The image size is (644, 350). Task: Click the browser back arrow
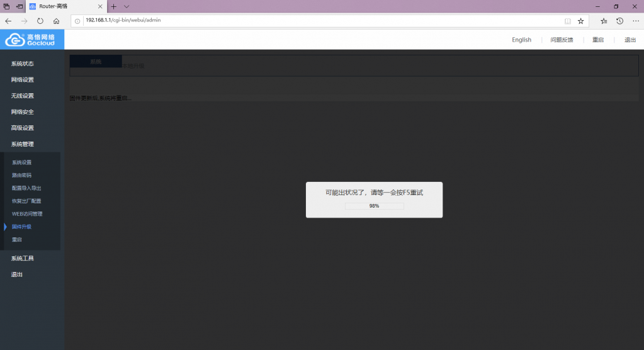coord(8,21)
